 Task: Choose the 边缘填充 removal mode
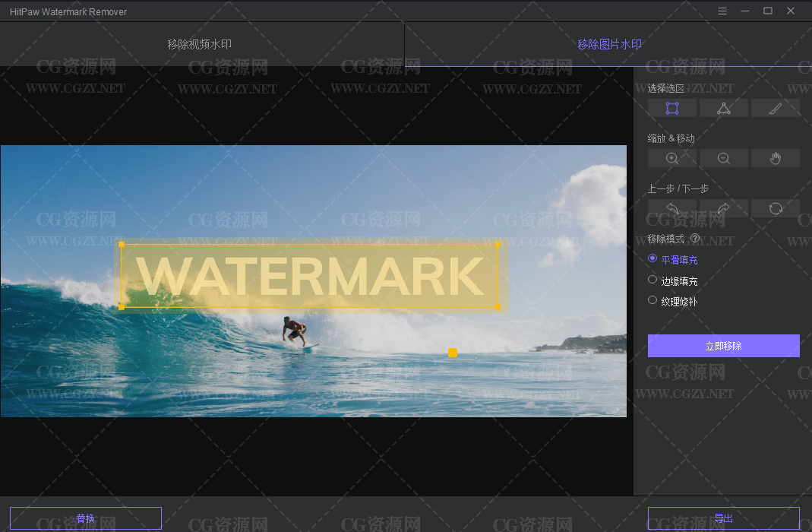click(x=652, y=280)
